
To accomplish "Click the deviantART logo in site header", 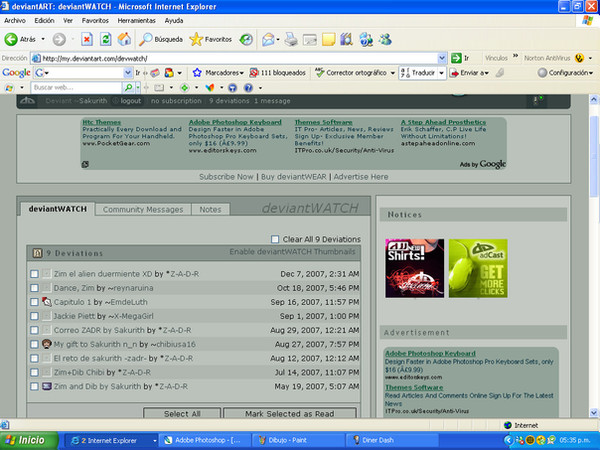I will pyautogui.click(x=28, y=101).
